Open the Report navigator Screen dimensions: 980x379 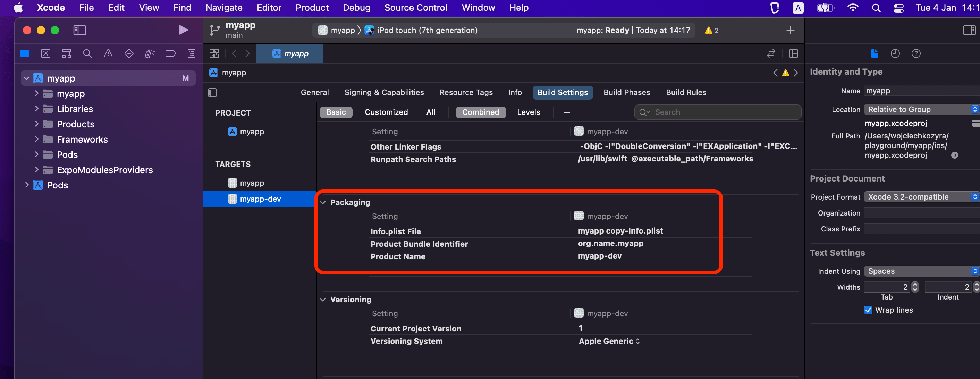(x=191, y=53)
